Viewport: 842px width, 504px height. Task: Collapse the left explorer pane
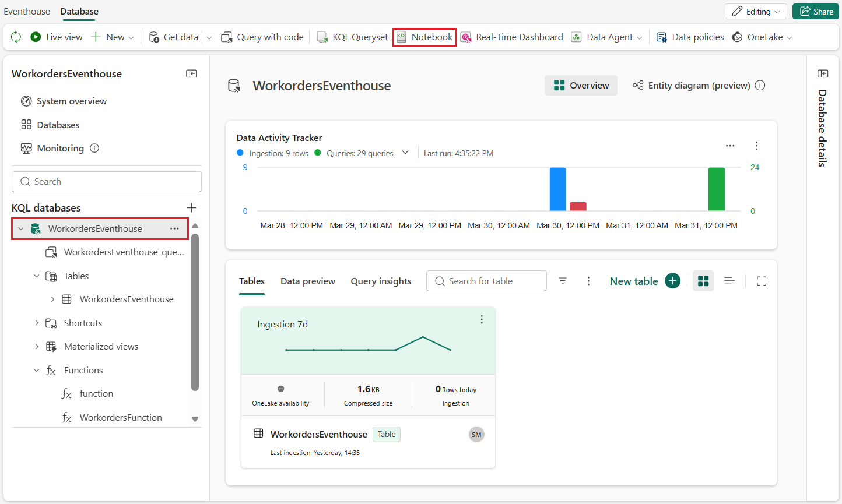tap(191, 74)
